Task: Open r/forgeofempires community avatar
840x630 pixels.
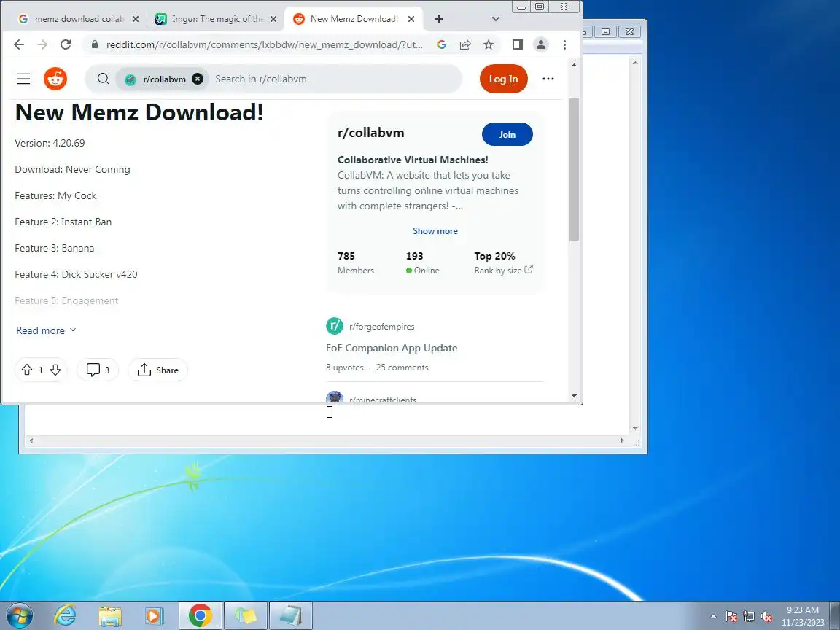Action: 334,326
